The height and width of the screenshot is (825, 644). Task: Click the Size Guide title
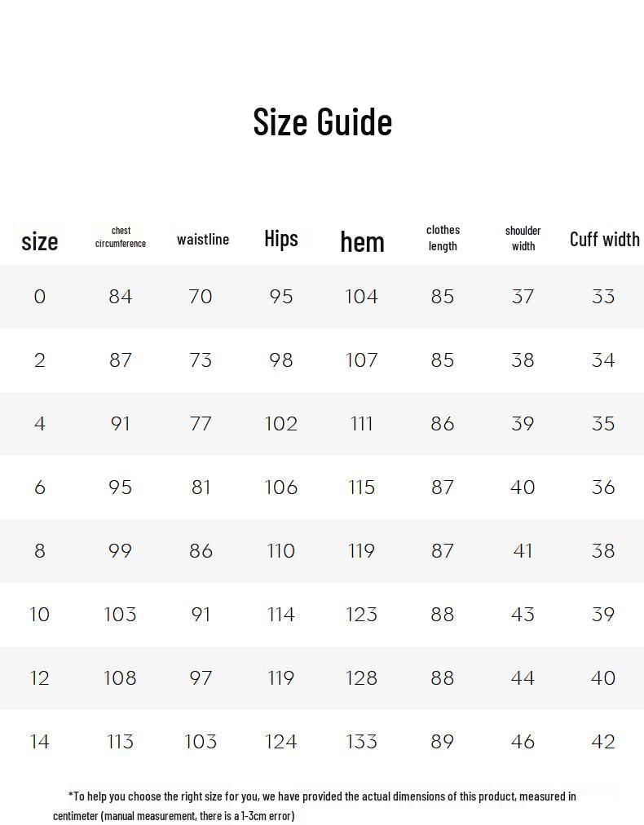pos(322,121)
